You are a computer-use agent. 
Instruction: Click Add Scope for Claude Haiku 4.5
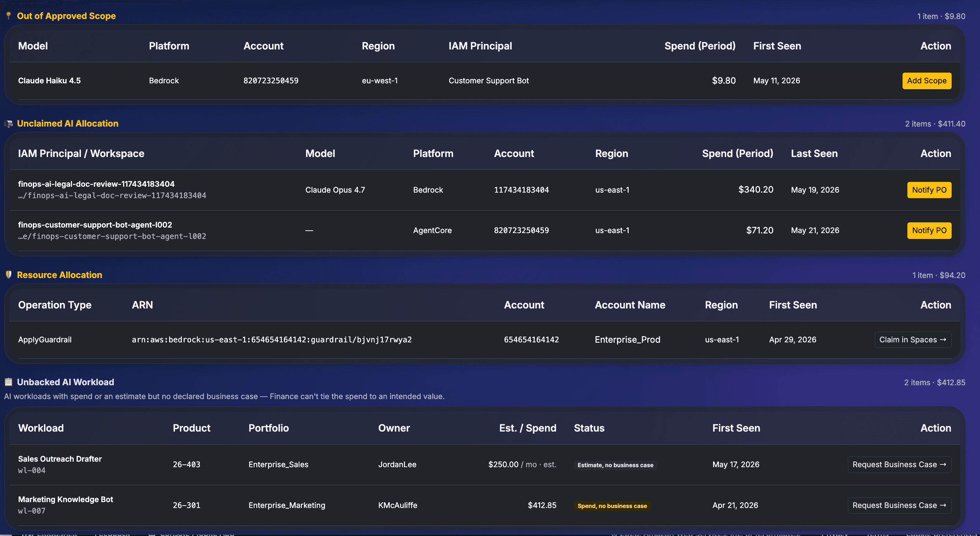(x=927, y=81)
